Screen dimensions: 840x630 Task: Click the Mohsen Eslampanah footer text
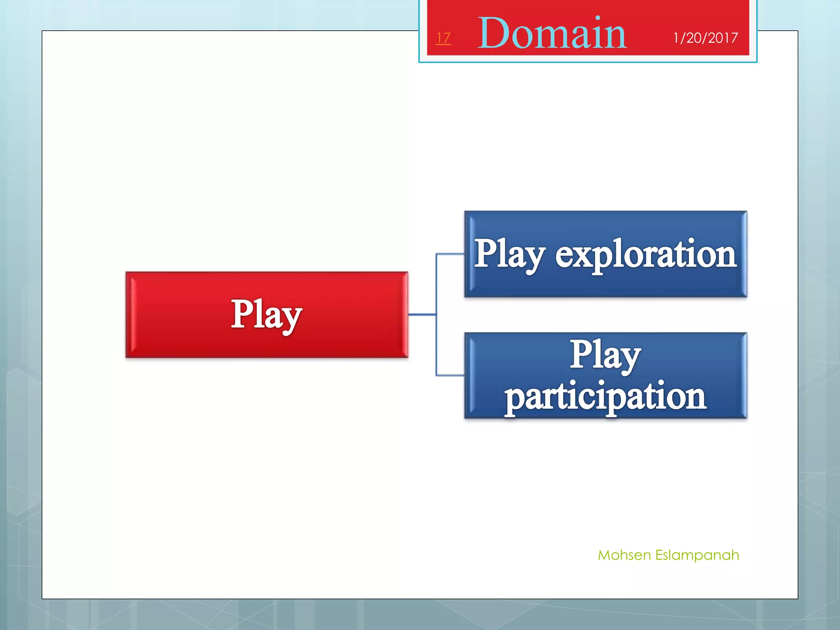coord(668,555)
